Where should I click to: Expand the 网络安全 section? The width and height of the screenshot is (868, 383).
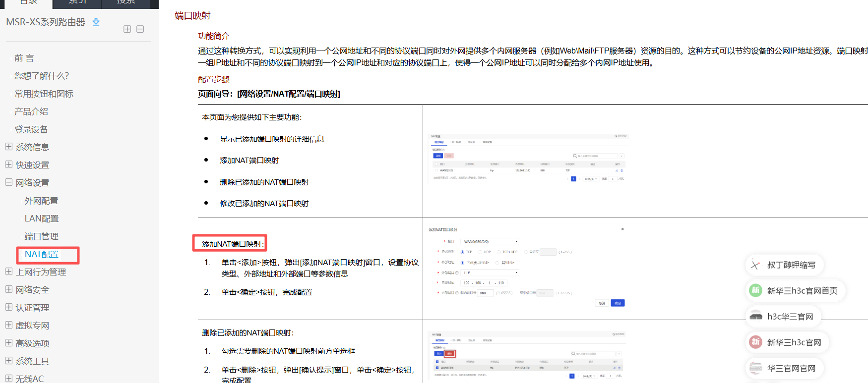pos(9,289)
